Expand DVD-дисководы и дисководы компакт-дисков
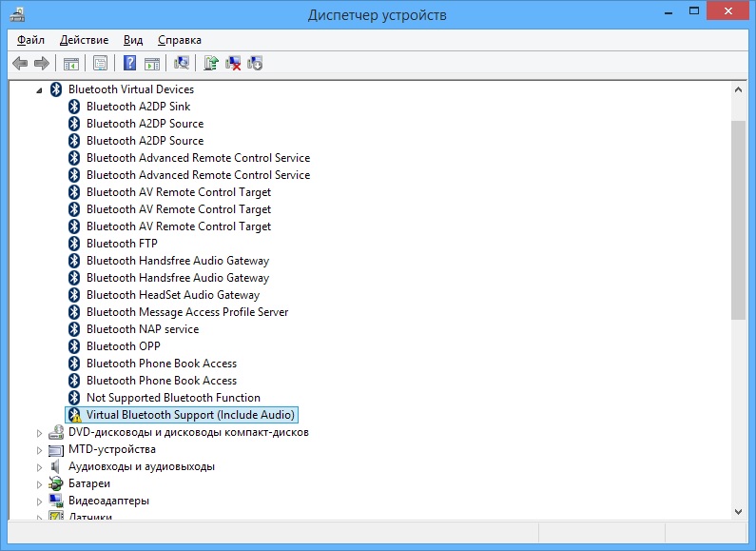This screenshot has height=551, width=756. click(x=39, y=432)
